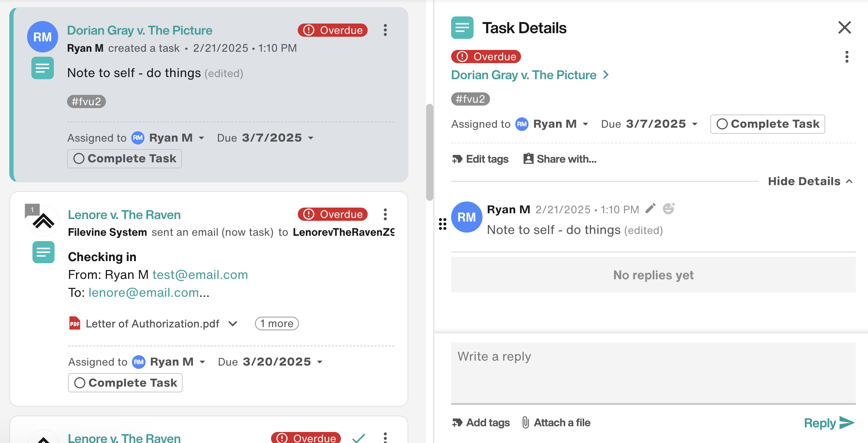This screenshot has width=868, height=443.
Task: Click the paperclip Attach a file icon
Action: (525, 422)
